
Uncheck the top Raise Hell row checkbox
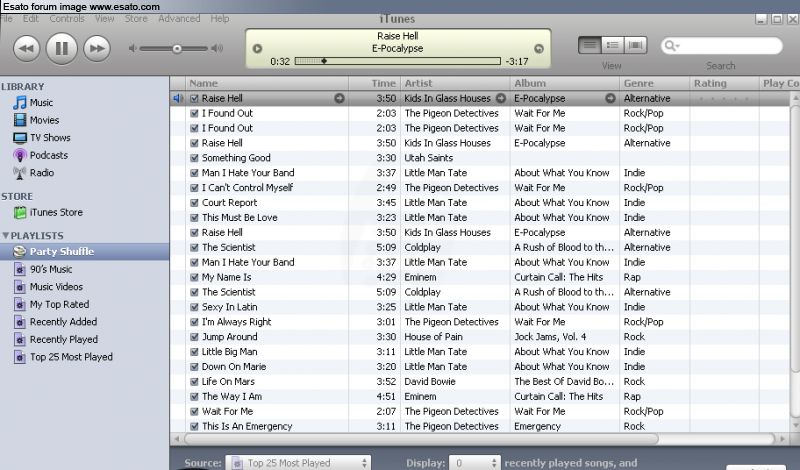[x=194, y=98]
